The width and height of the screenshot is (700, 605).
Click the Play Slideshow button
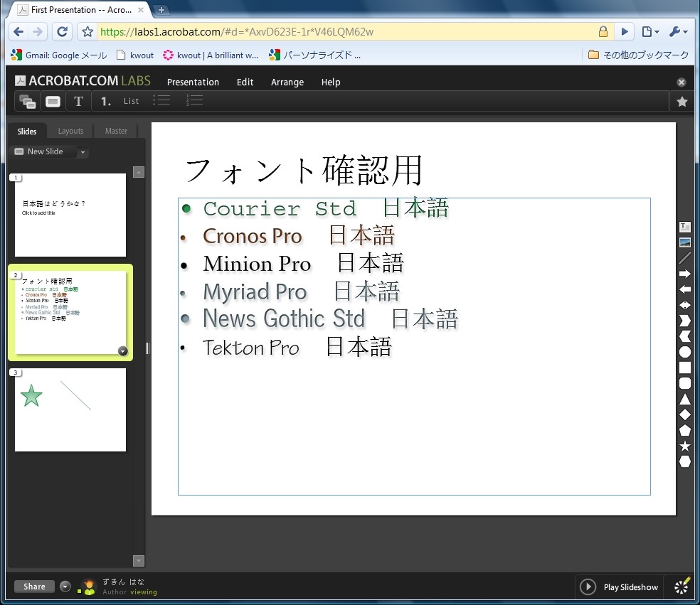point(618,587)
